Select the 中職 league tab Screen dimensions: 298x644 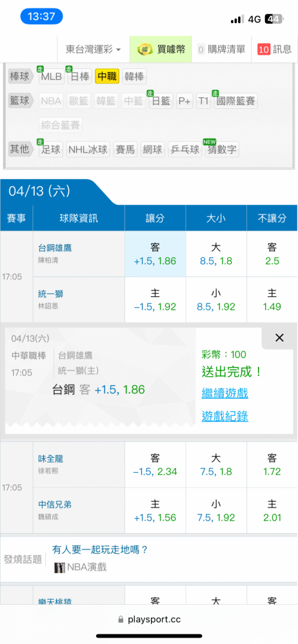107,77
